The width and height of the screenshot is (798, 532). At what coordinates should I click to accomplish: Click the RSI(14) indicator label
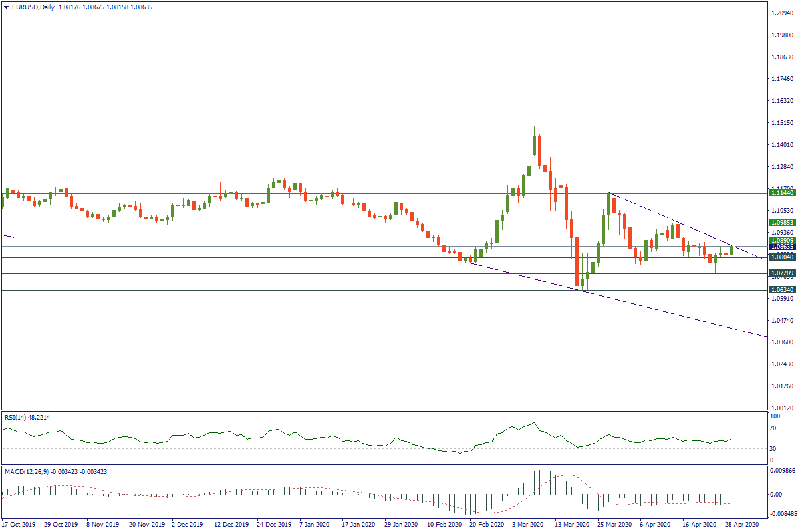(27, 417)
